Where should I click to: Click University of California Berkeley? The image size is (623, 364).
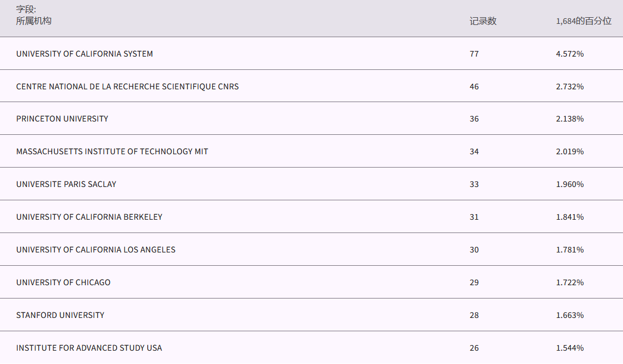pyautogui.click(x=89, y=217)
